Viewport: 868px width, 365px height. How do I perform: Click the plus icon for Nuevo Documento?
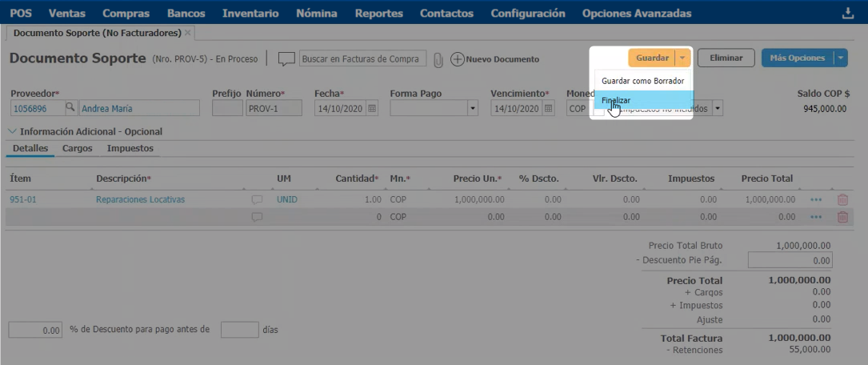pyautogui.click(x=458, y=59)
